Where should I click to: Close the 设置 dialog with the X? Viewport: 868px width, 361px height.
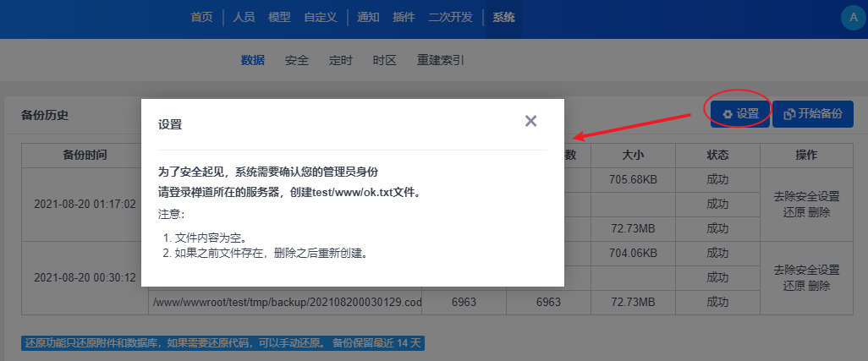coord(531,121)
